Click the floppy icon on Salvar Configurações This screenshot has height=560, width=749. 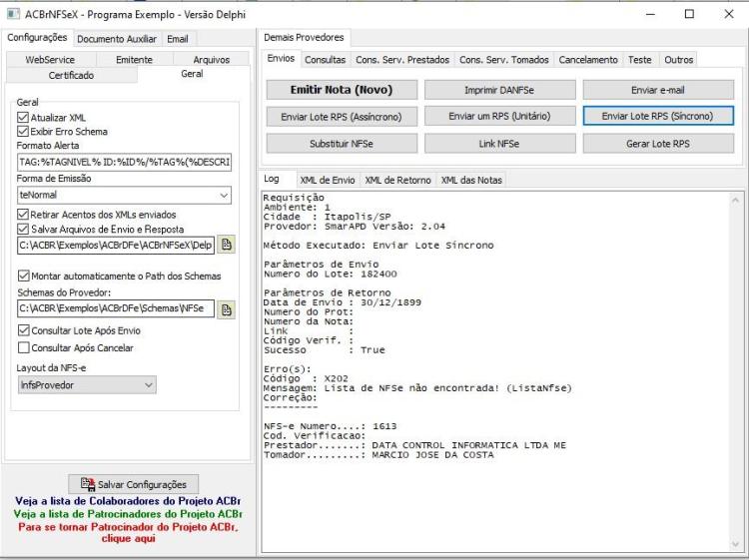click(88, 484)
